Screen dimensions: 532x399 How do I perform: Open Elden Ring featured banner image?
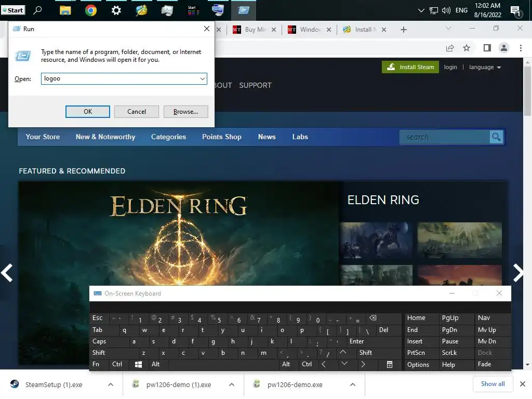[179, 234]
